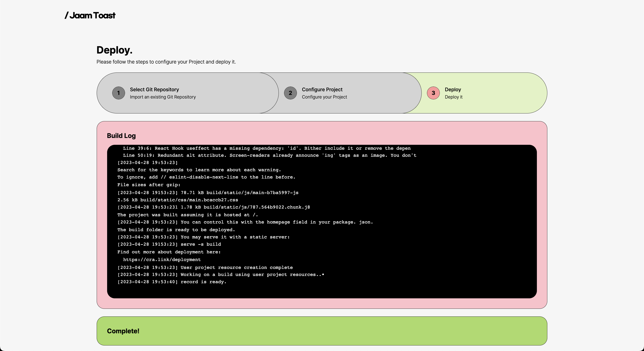Click the 2.56 kB main.bcaccb27.css line
Image resolution: width=644 pixels, height=351 pixels.
pyautogui.click(x=177, y=200)
